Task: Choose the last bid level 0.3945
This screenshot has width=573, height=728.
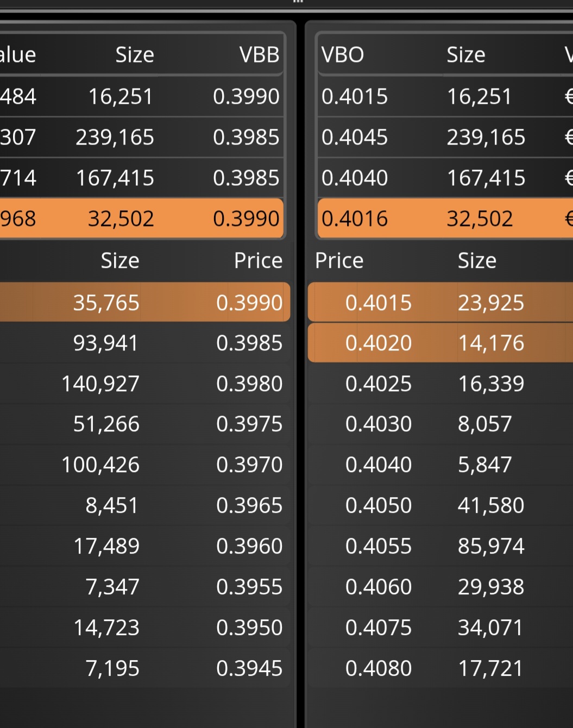Action: (x=144, y=668)
